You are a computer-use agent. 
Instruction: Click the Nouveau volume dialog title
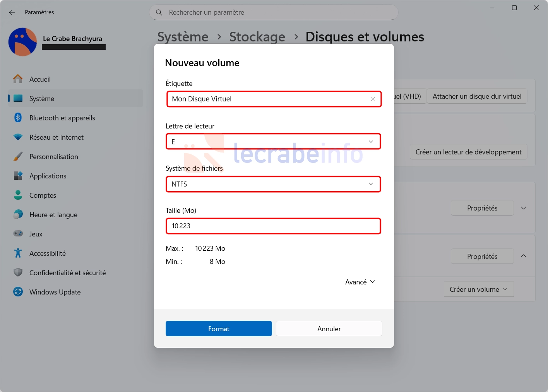[202, 63]
